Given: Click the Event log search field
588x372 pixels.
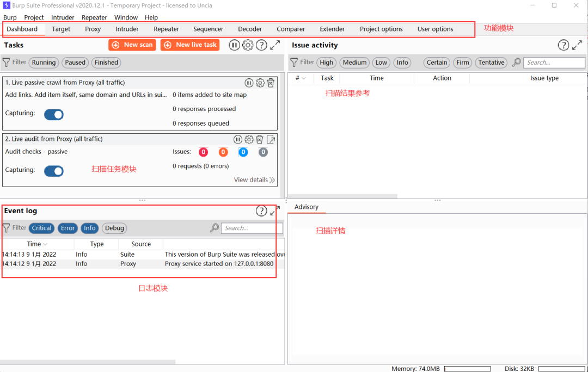Looking at the screenshot, I should tap(252, 228).
